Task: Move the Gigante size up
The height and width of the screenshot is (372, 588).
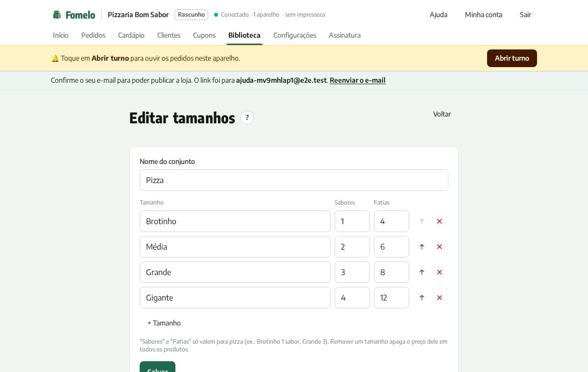Action: pos(422,298)
